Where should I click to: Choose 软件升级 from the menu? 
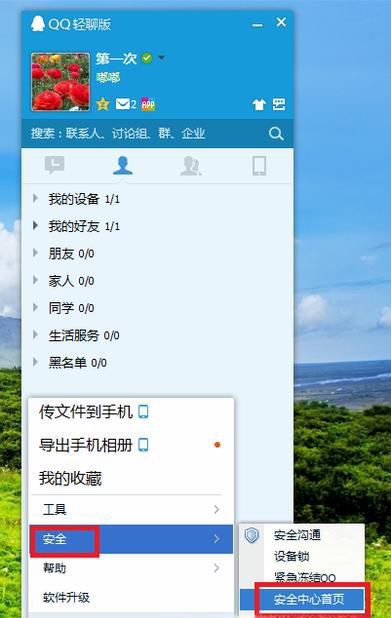131,598
